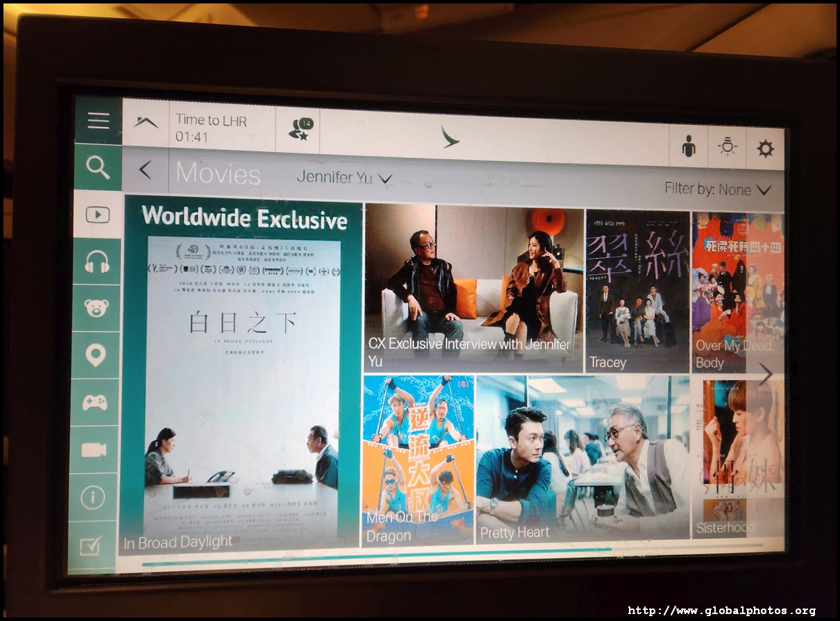Expand the Jennifer Yu category dropdown
The height and width of the screenshot is (621, 840).
pyautogui.click(x=344, y=178)
